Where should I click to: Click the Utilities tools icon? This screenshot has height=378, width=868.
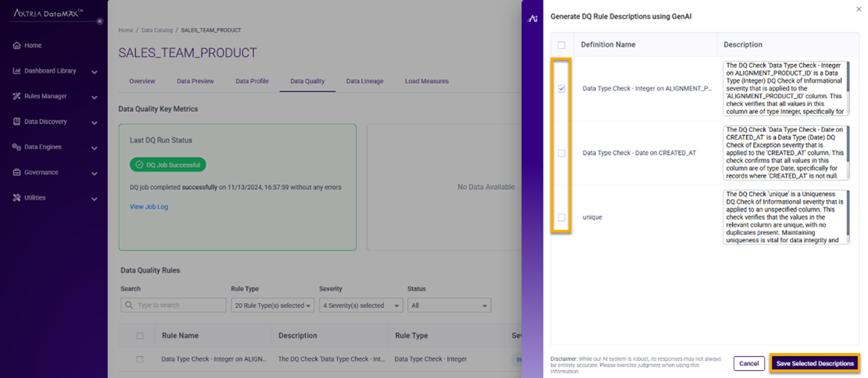point(16,198)
